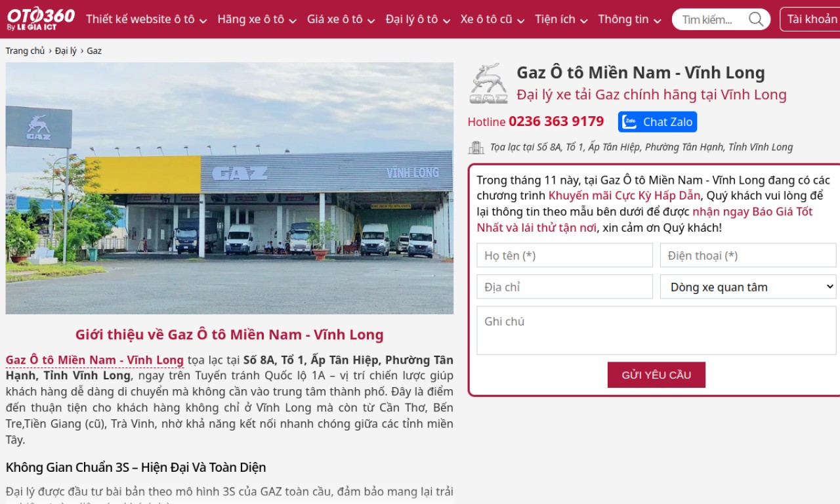Open the Đại lý ô tô menu
The width and height of the screenshot is (840, 504).
point(418,19)
